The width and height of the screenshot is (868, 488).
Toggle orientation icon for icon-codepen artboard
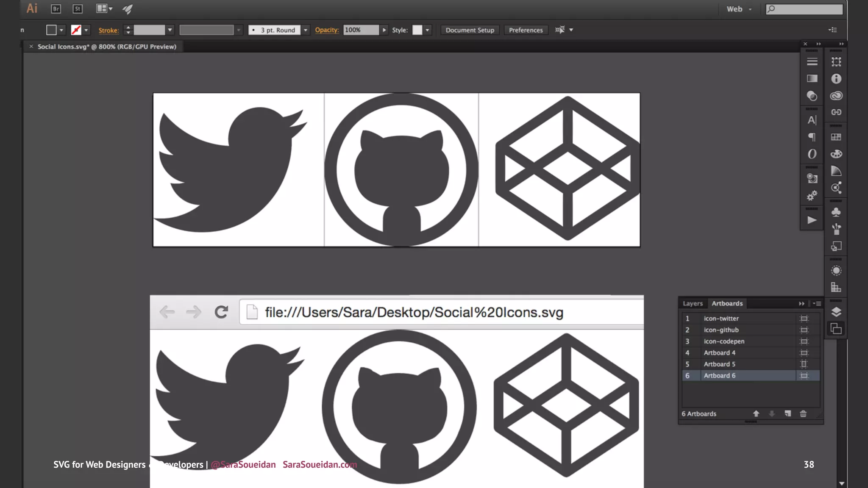[x=804, y=341]
